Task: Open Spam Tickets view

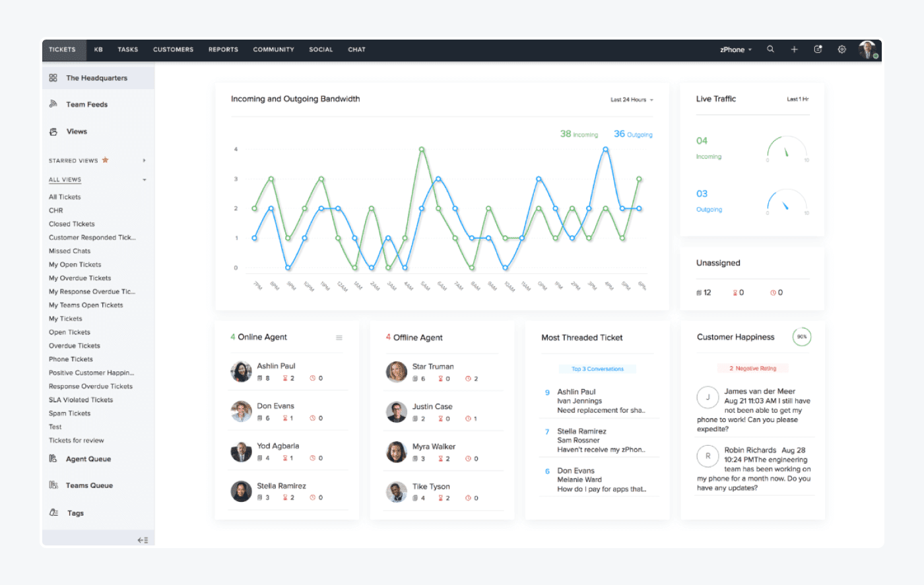Action: pos(69,414)
